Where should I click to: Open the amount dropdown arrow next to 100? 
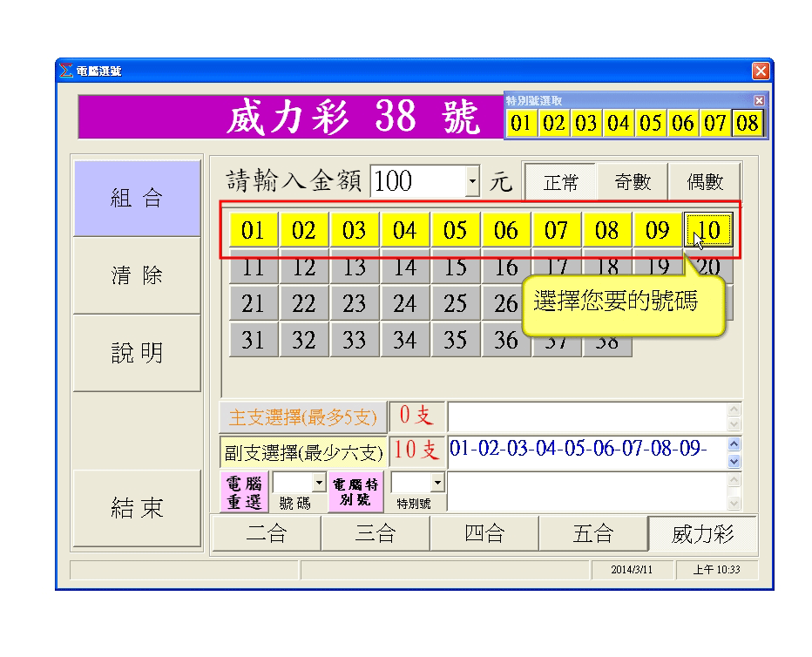tap(472, 181)
